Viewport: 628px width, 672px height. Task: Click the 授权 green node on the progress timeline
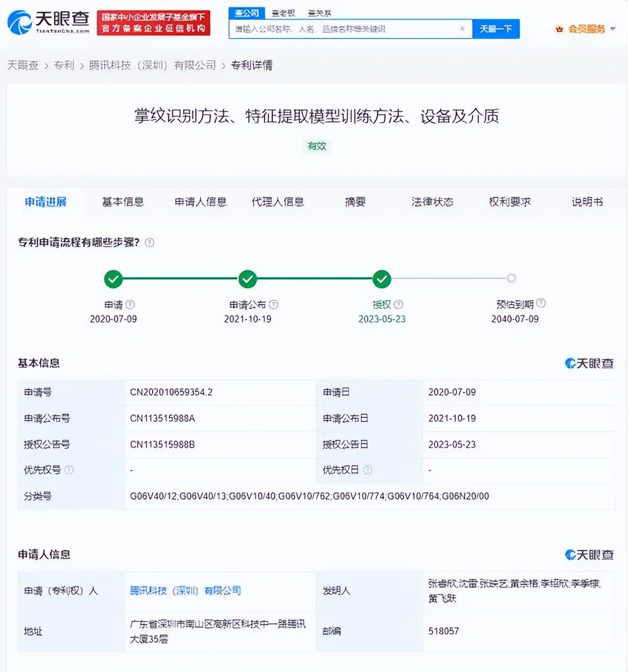click(381, 278)
